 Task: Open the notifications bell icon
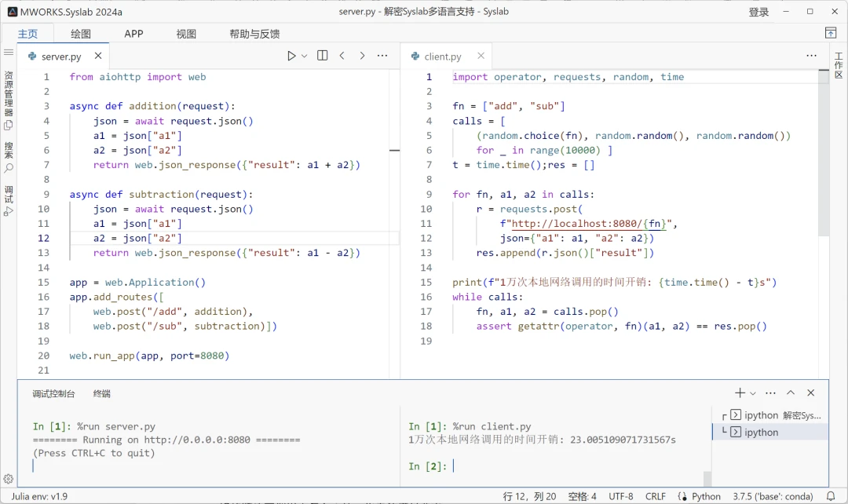coord(831,496)
